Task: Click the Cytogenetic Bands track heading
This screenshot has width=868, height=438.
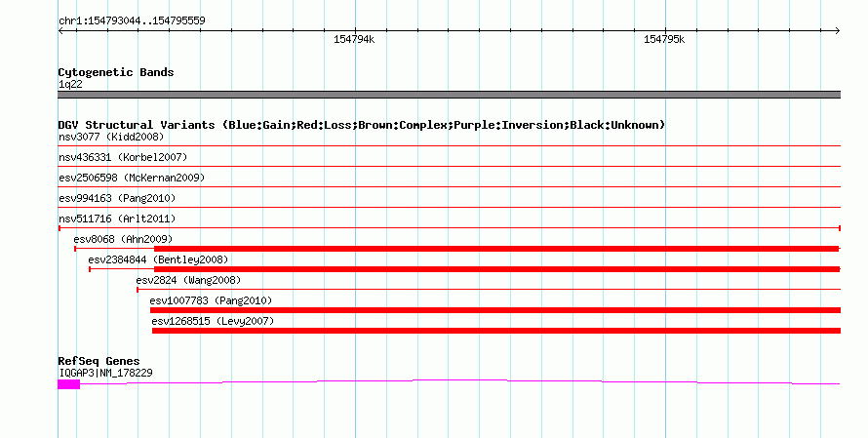Action: (x=116, y=72)
